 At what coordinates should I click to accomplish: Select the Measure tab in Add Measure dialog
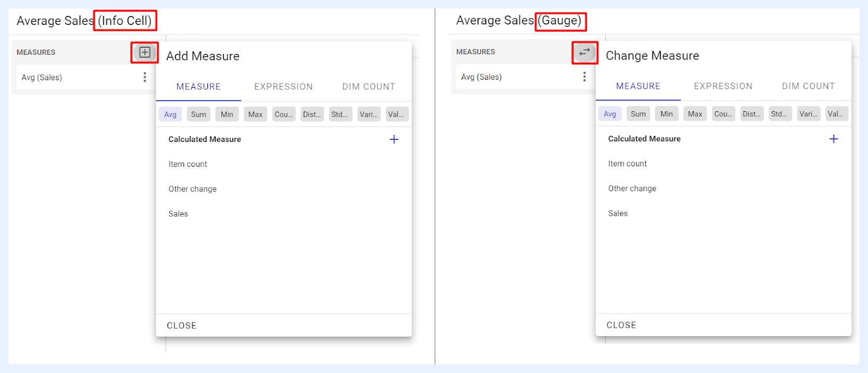(x=198, y=87)
